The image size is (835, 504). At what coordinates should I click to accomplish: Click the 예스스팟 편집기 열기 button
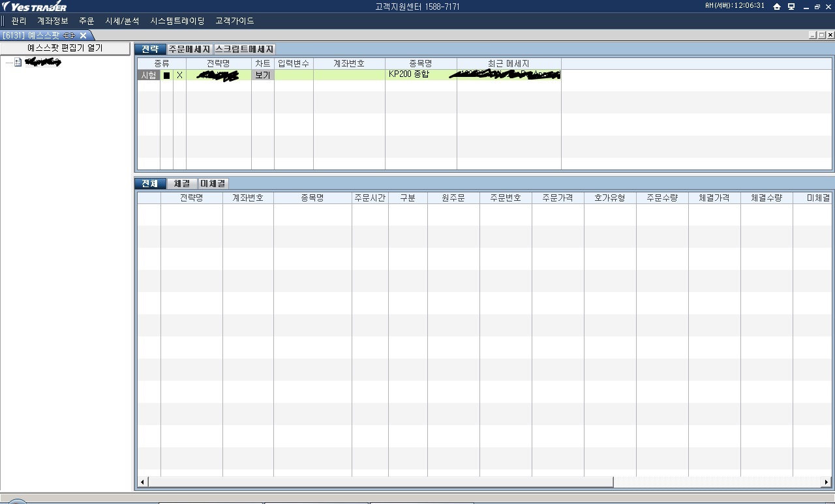click(x=65, y=48)
